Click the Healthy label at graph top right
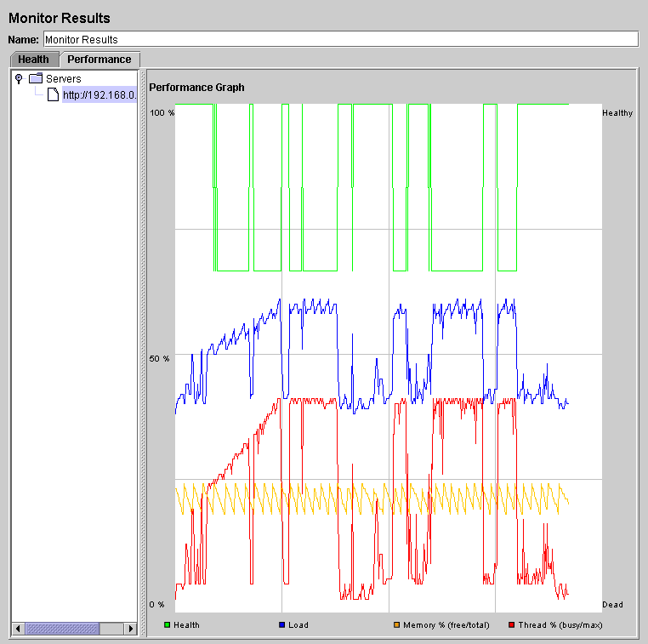This screenshot has height=644, width=648. tap(617, 113)
